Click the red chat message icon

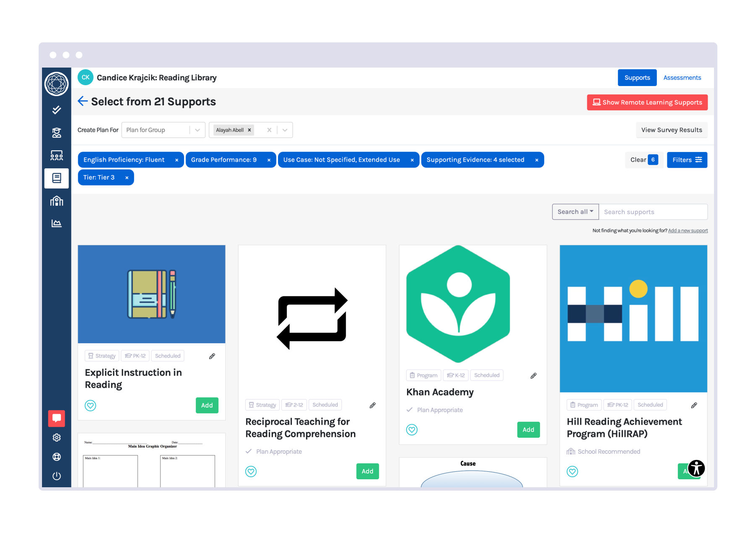tap(57, 418)
